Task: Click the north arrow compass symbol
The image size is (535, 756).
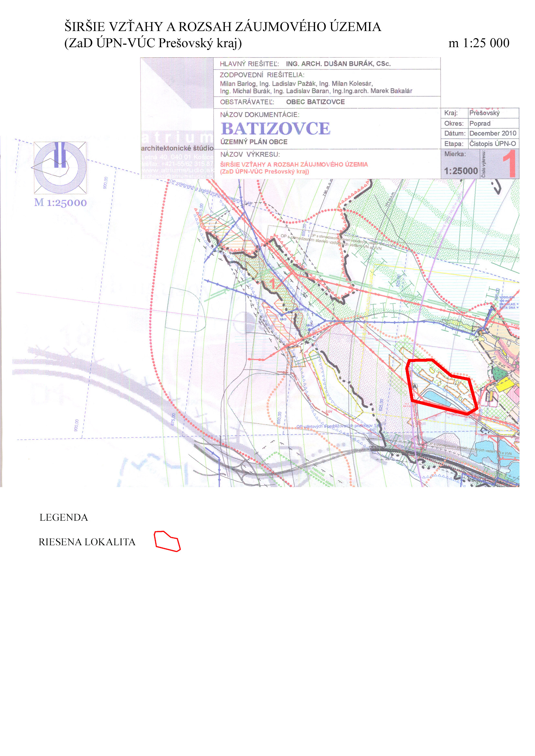Action: pos(60,168)
